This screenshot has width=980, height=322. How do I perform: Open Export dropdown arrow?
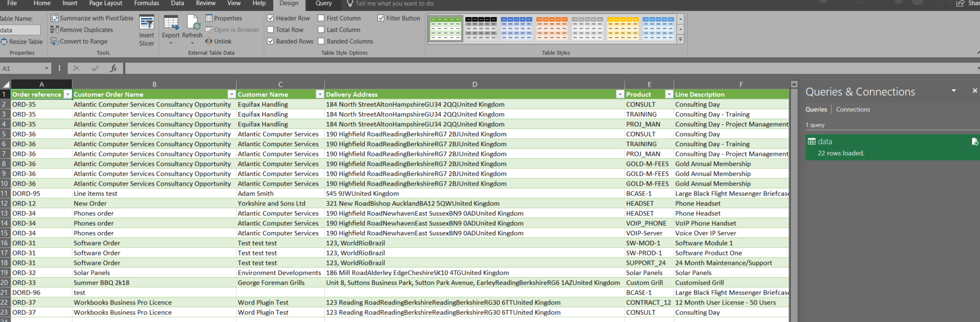171,43
